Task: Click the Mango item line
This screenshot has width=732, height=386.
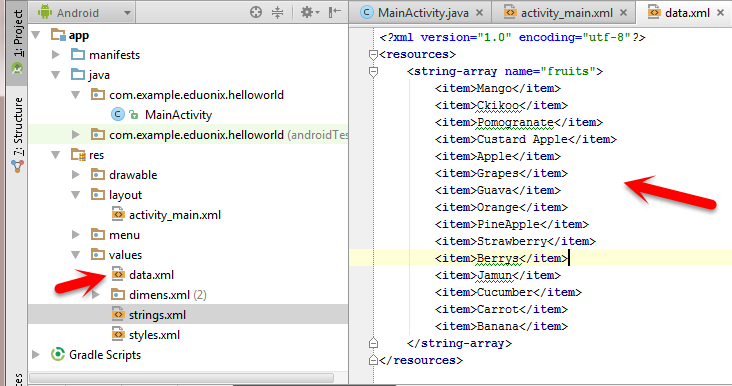Action: pyautogui.click(x=498, y=88)
